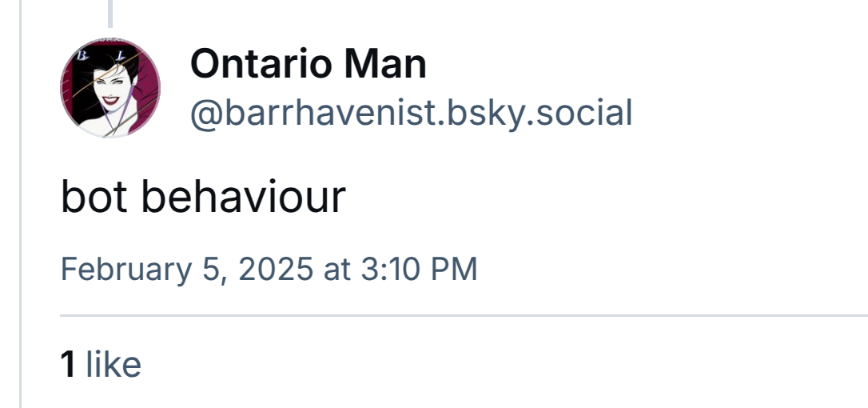This screenshot has width=868, height=408.
Task: Click the divider line under the timestamp
Action: [464, 315]
